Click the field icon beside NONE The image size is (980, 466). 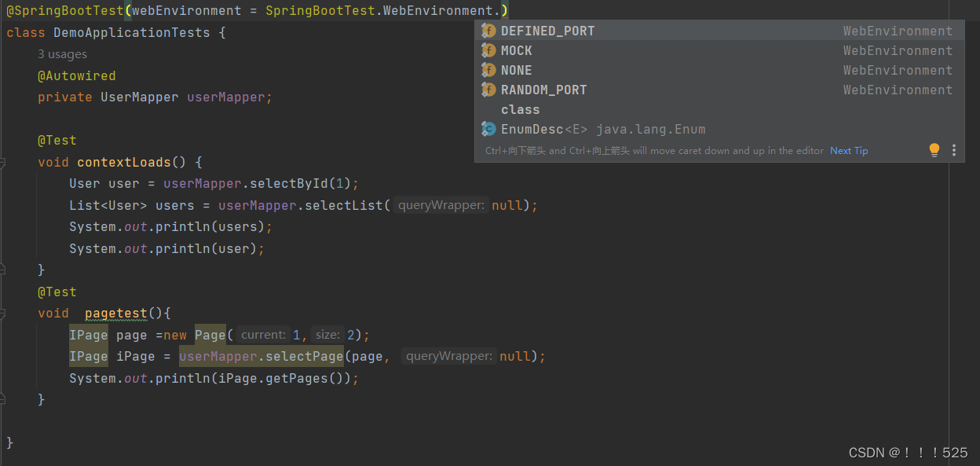click(x=488, y=70)
